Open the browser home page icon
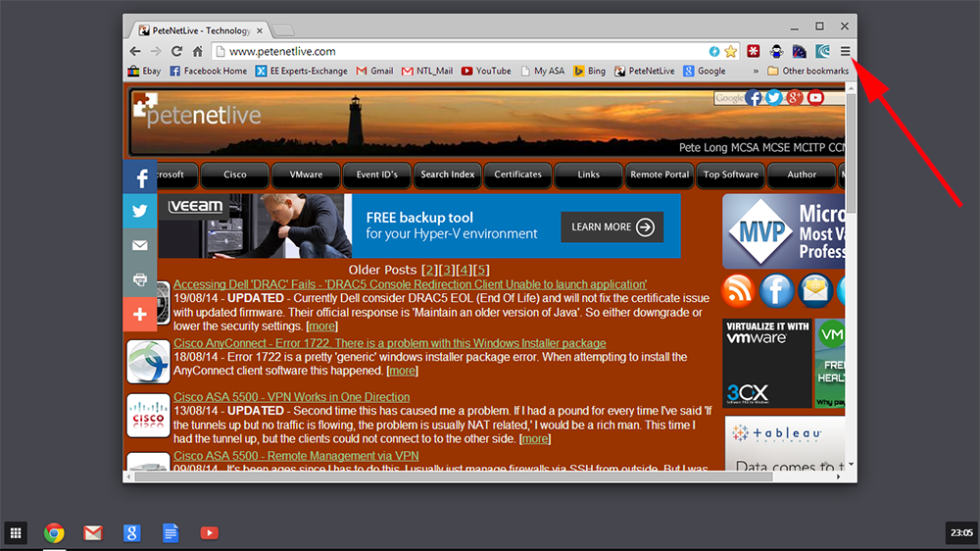 198,51
